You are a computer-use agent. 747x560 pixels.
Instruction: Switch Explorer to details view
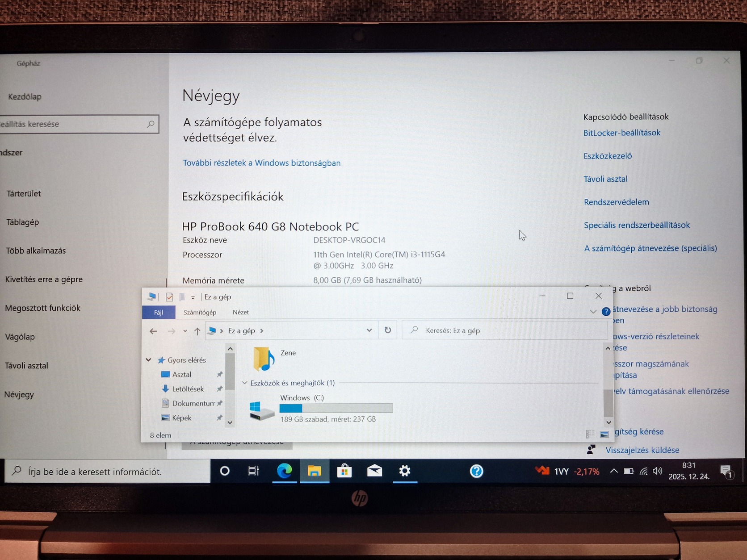tap(590, 434)
